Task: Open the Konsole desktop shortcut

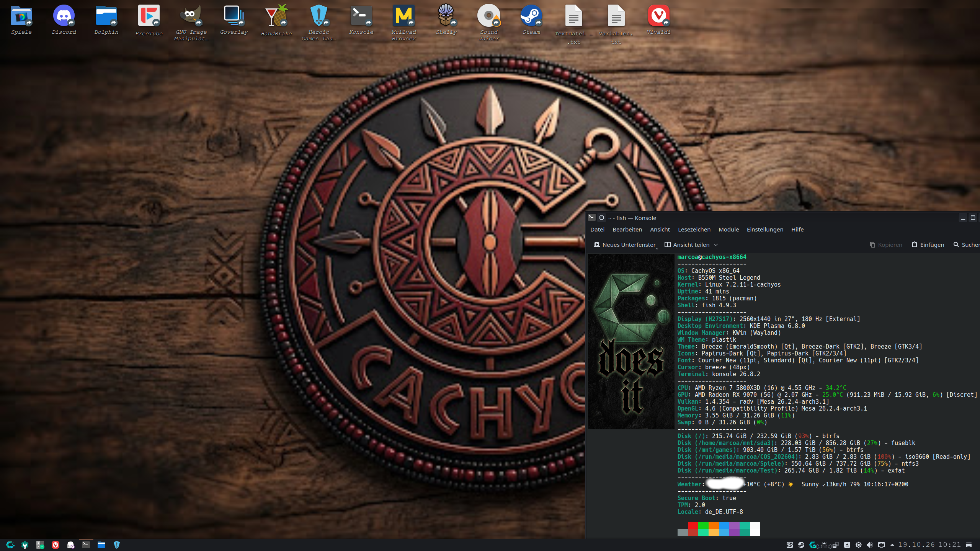Action: pos(361,20)
